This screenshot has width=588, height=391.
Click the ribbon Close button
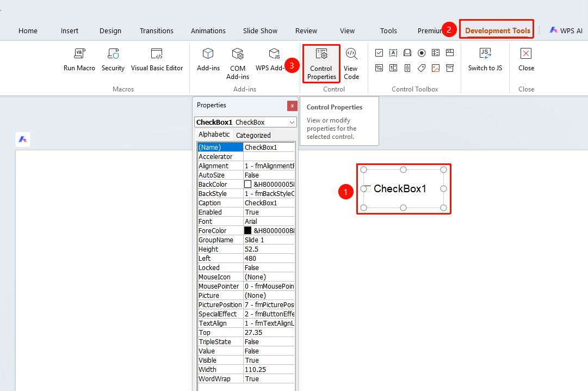(526, 60)
